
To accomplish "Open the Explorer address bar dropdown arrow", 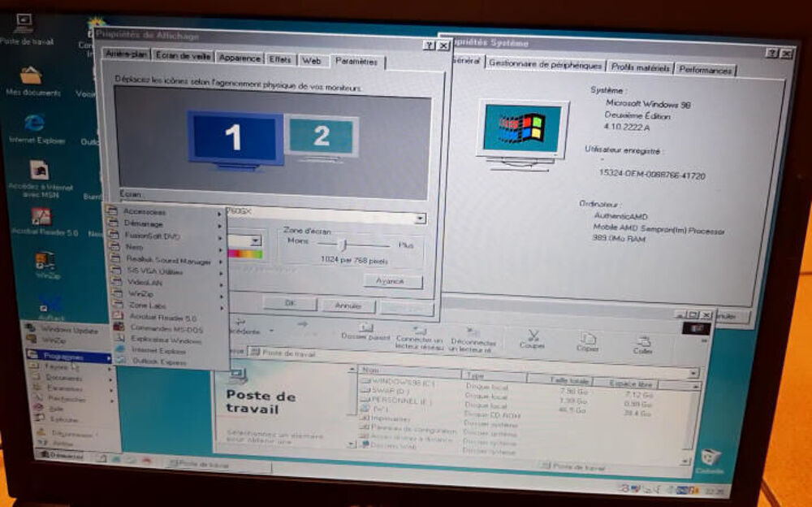I will (x=693, y=373).
